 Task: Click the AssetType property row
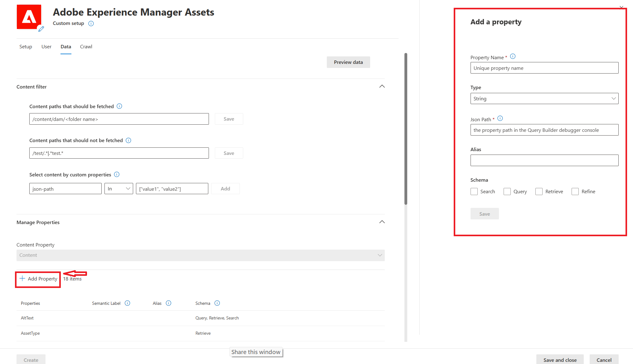pyautogui.click(x=201, y=333)
